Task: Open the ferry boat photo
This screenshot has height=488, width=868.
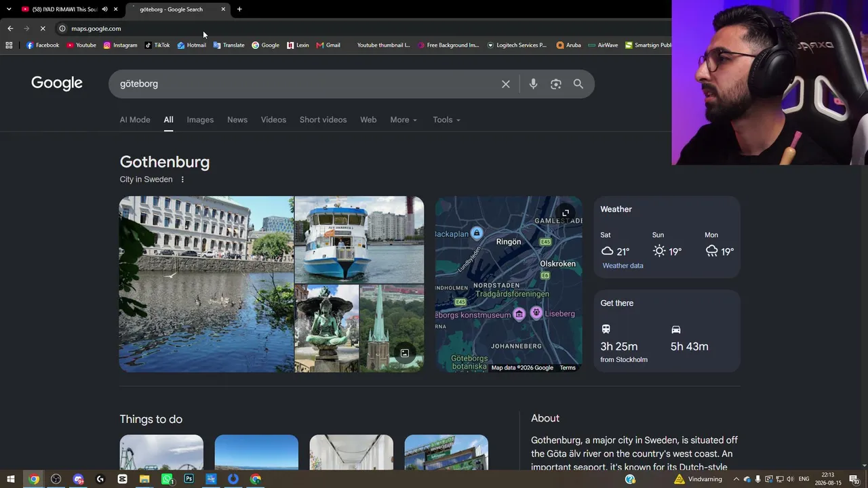Action: [x=359, y=239]
